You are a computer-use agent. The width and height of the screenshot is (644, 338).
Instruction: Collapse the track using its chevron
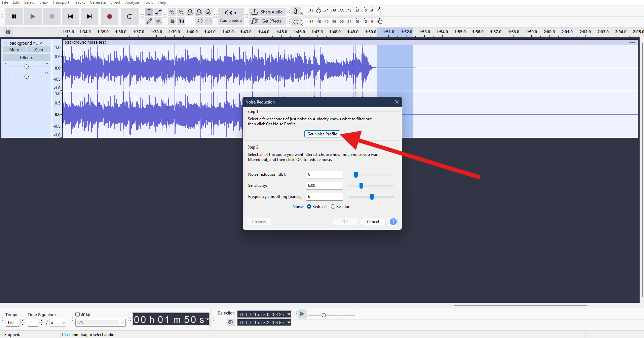[41, 43]
